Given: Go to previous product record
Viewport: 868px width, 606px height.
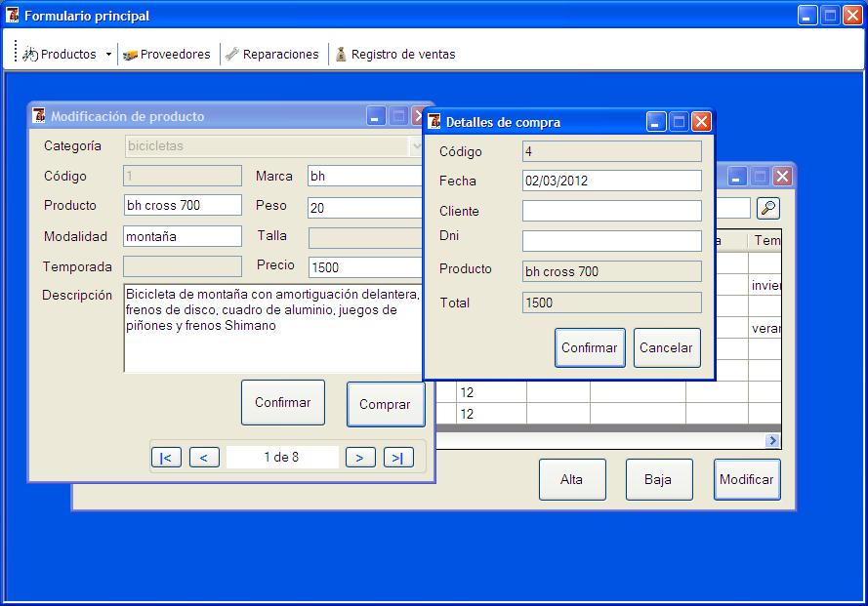Looking at the screenshot, I should pos(204,458).
